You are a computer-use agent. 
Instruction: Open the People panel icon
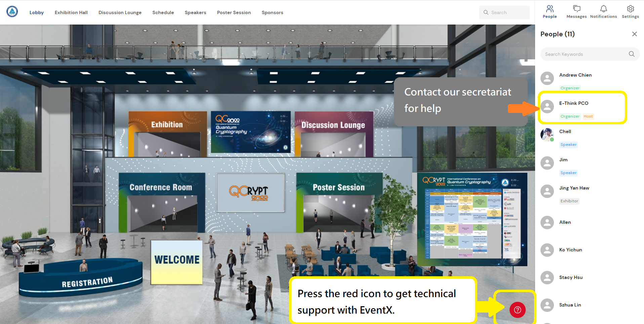coord(550,12)
